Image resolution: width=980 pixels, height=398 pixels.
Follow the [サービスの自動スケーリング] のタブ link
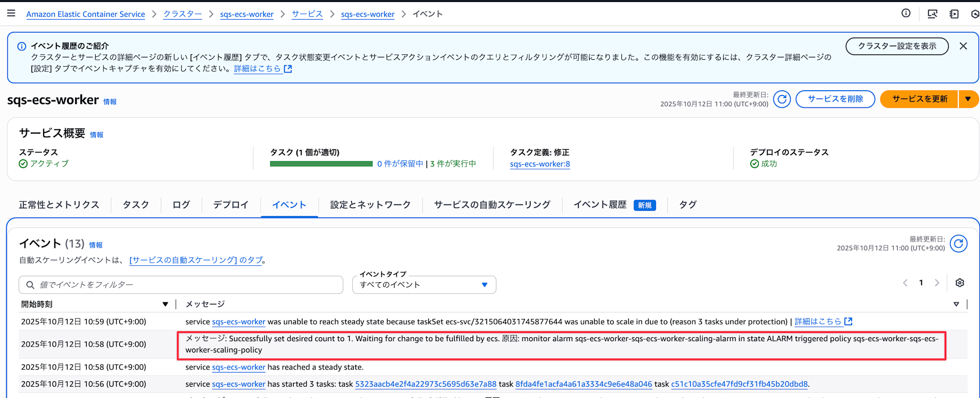[196, 260]
